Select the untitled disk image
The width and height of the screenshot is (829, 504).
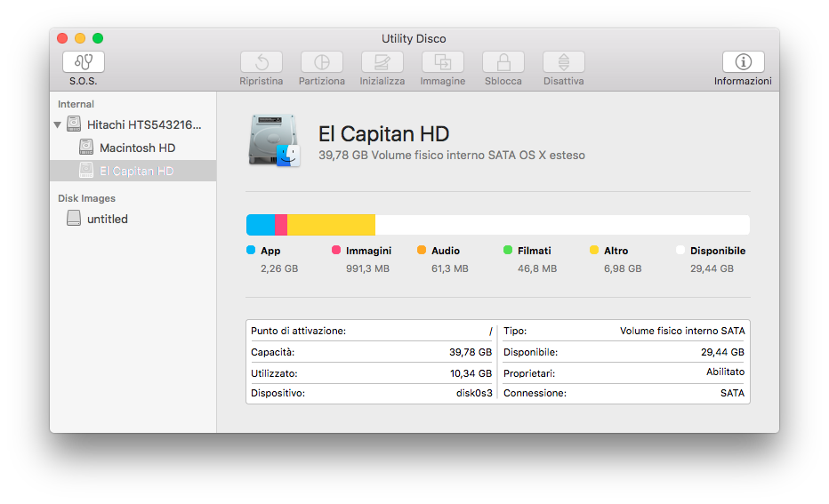pos(133,219)
